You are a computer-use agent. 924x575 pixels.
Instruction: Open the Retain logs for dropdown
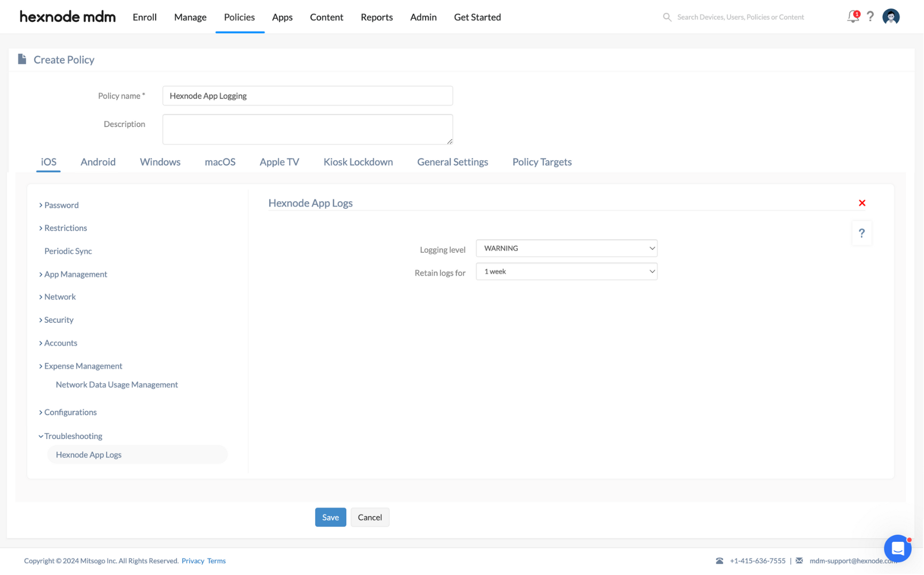pyautogui.click(x=566, y=272)
